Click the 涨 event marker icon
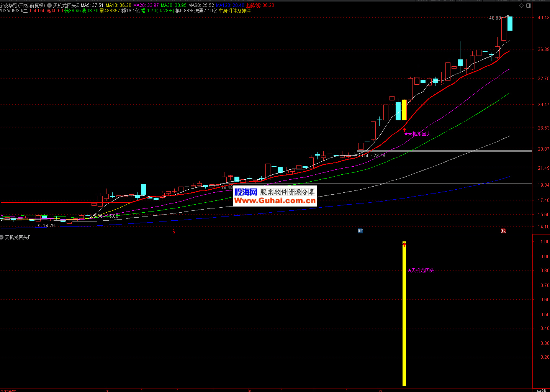550x392 pixels. (503, 231)
